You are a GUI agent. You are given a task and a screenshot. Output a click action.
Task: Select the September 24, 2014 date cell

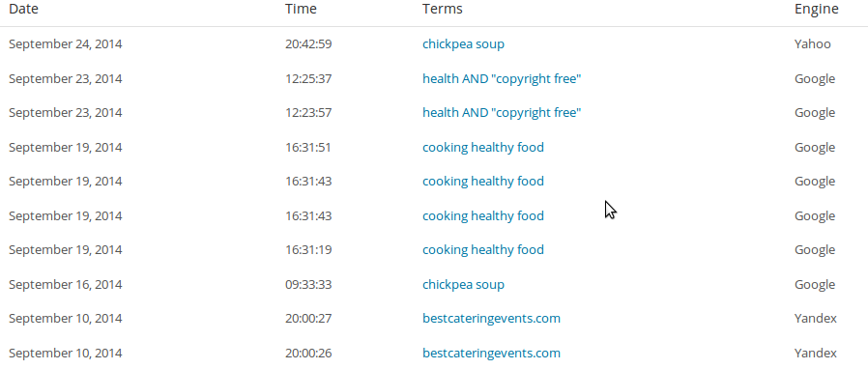66,44
